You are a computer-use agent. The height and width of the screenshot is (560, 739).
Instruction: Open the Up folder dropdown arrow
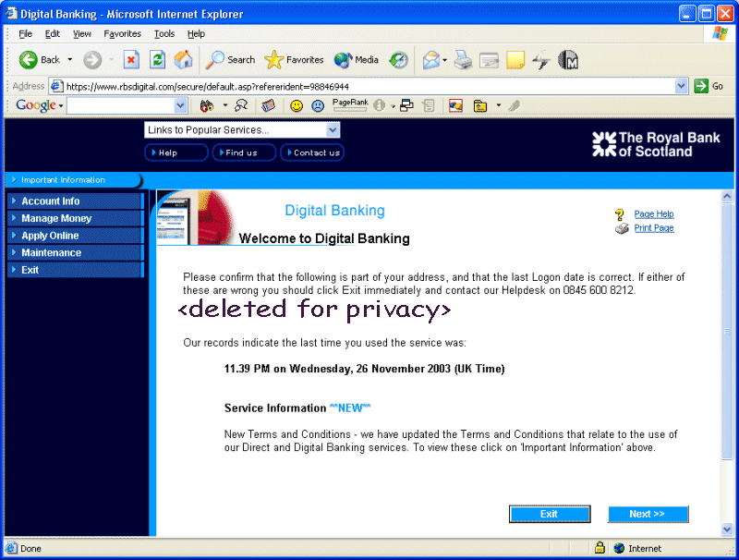tap(499, 105)
